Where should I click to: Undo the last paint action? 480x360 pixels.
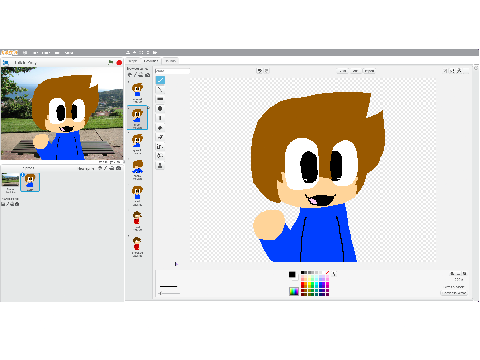259,71
